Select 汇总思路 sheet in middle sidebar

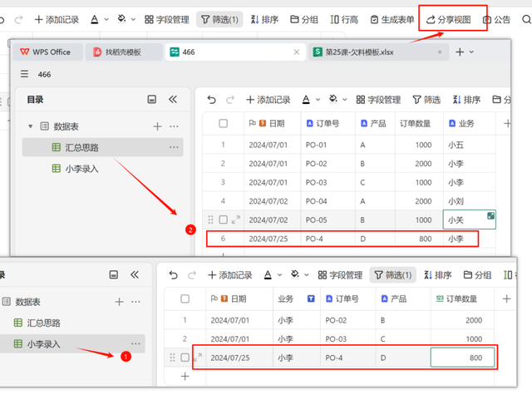(x=102, y=147)
